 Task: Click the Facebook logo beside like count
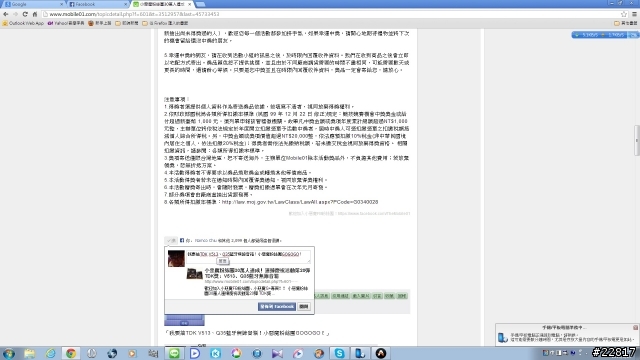pyautogui.click(x=182, y=240)
